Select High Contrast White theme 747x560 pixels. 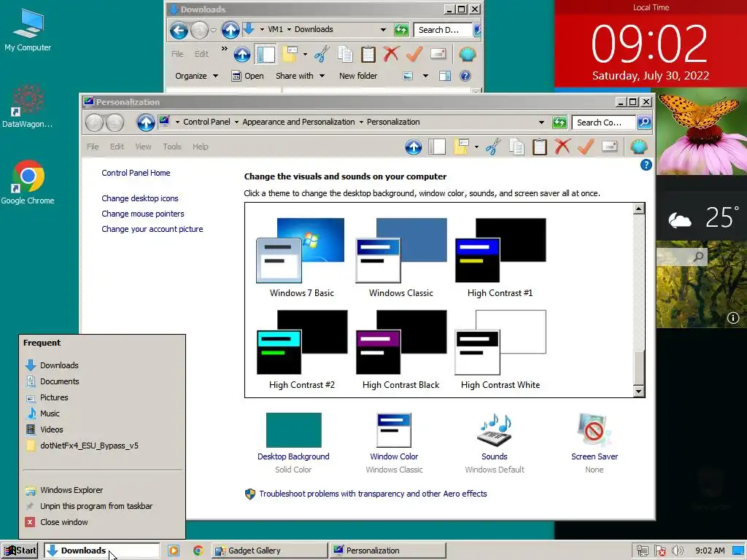coord(500,349)
